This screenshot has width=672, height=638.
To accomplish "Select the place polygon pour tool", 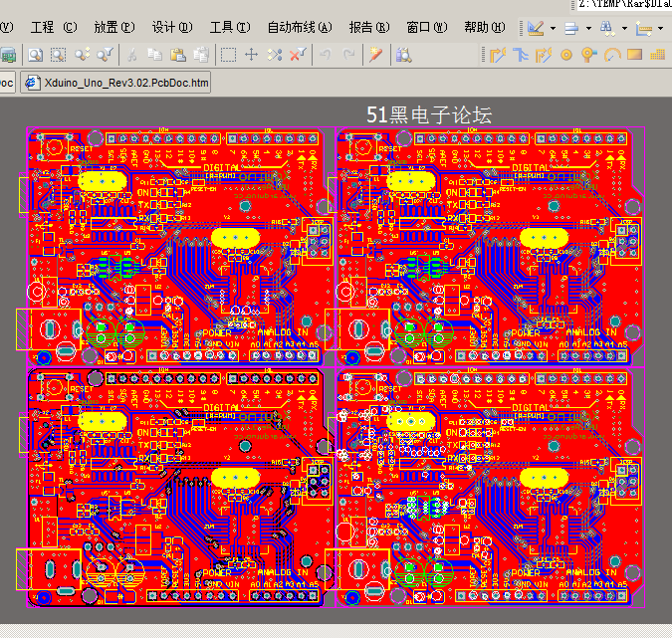I will click(x=657, y=55).
